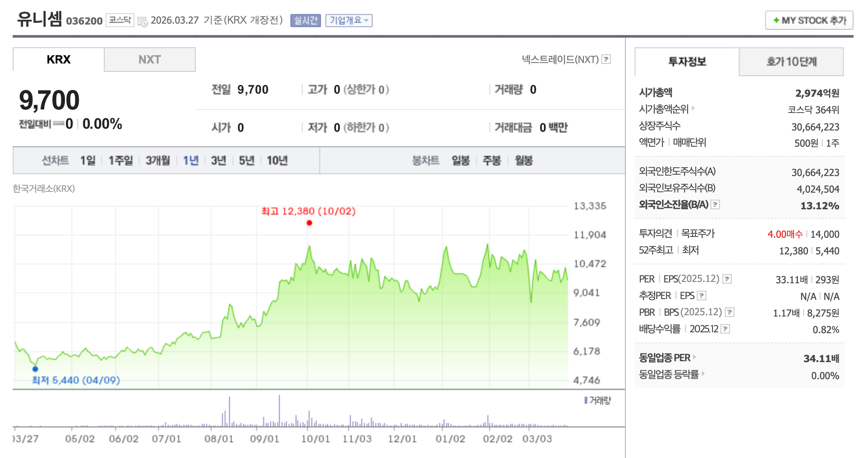Expand the 동일업종 PER arrow link

[695, 357]
